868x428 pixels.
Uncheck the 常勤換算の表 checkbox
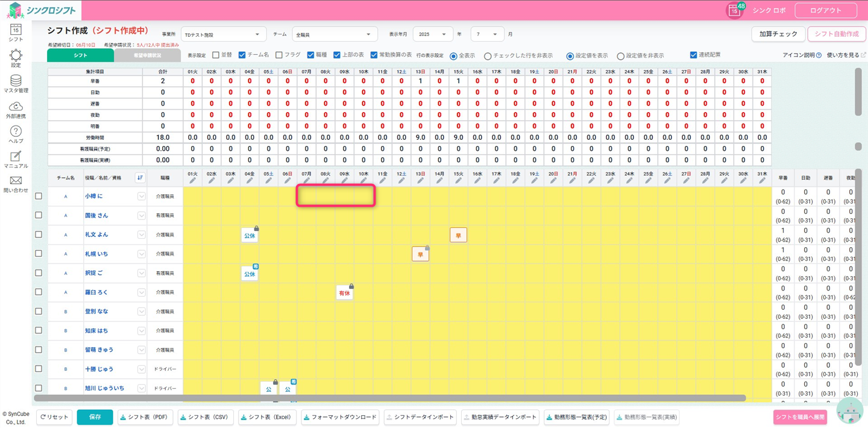[x=374, y=55]
